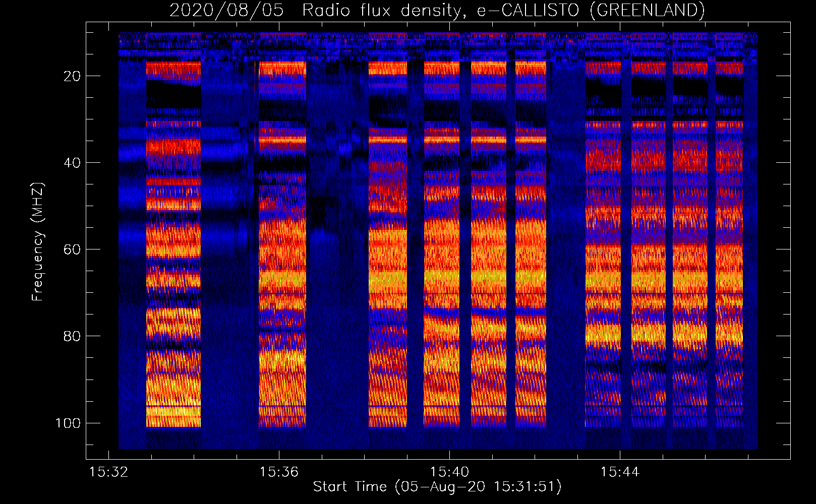Click the 40 frequency tick label
816x504 pixels.
point(72,163)
